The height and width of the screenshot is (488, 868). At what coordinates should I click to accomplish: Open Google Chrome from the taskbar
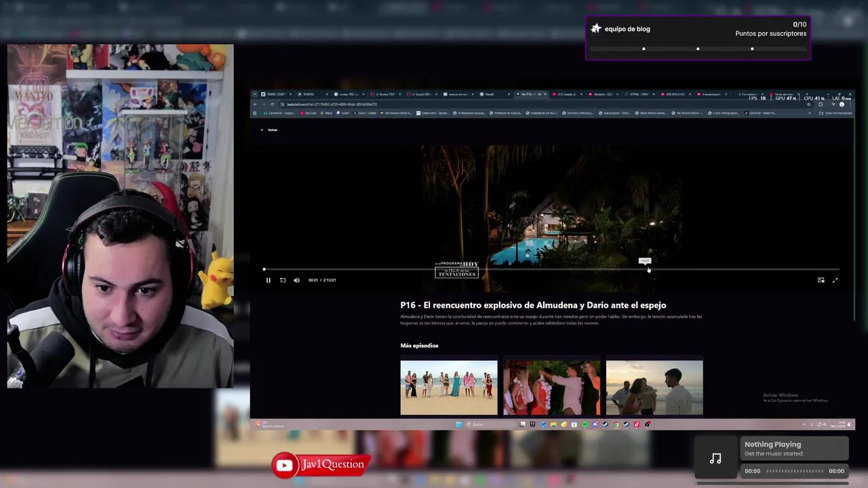click(616, 424)
